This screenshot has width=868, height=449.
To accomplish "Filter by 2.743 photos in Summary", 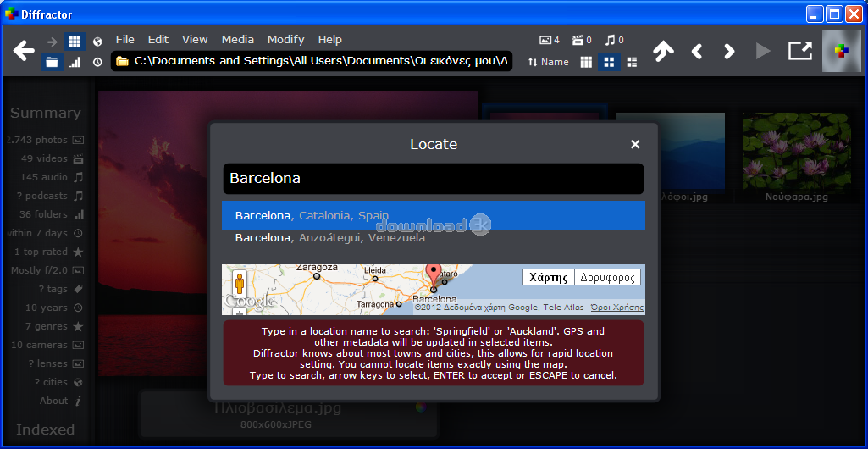I will click(46, 140).
